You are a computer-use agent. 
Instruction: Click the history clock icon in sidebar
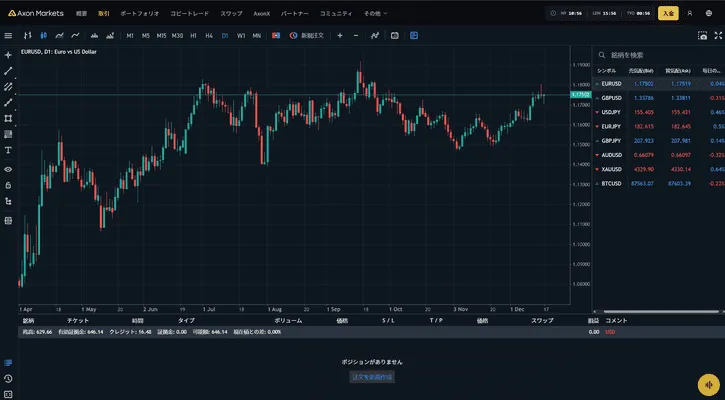(8, 379)
